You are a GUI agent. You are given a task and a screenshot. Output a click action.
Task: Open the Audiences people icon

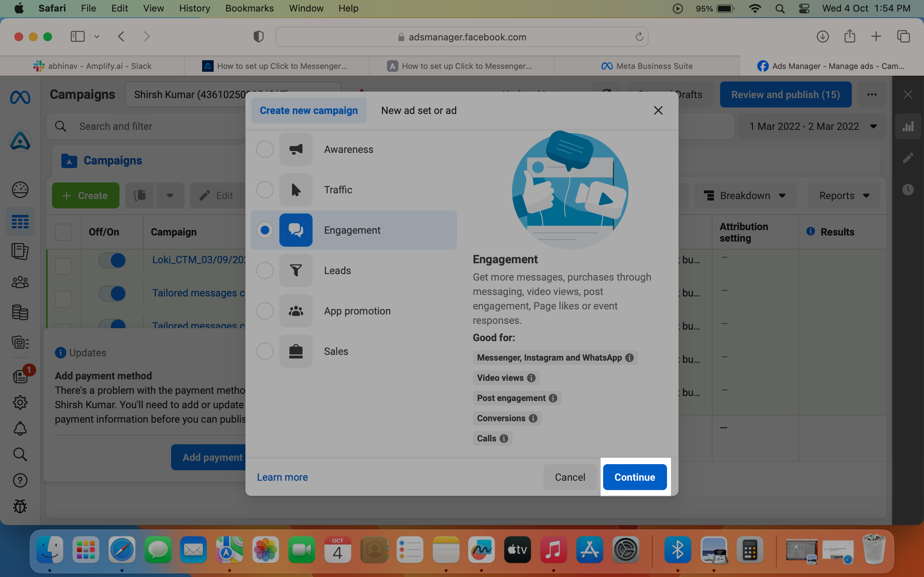20,282
